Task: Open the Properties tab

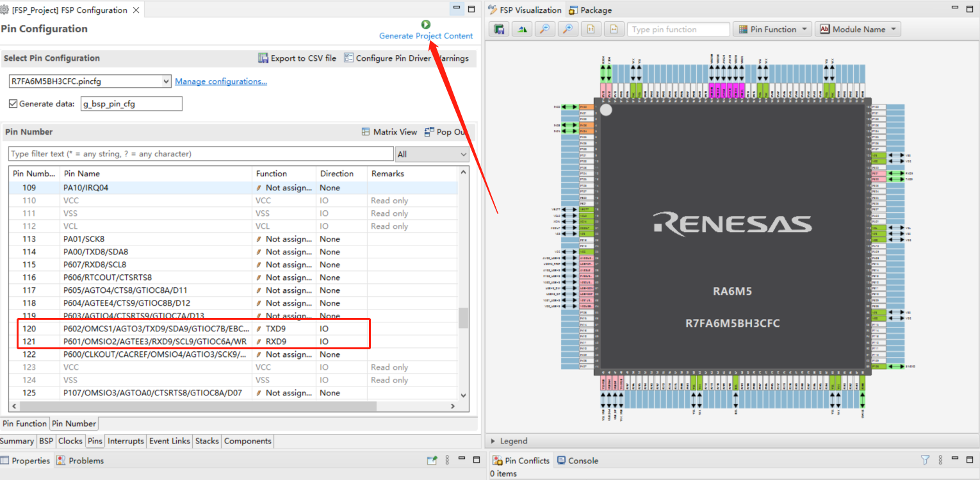Action: [x=25, y=460]
